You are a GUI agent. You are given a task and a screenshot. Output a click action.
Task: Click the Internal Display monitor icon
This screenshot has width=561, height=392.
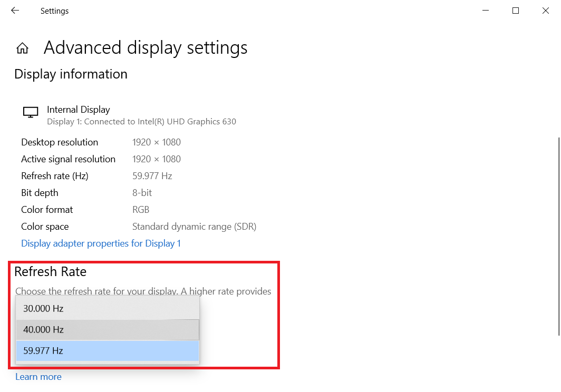coord(31,112)
